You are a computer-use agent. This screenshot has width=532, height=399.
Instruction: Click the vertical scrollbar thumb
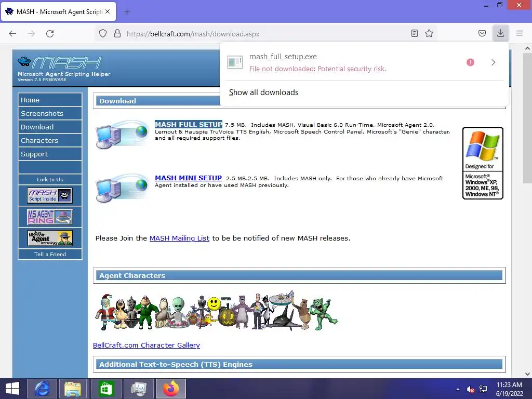527,118
